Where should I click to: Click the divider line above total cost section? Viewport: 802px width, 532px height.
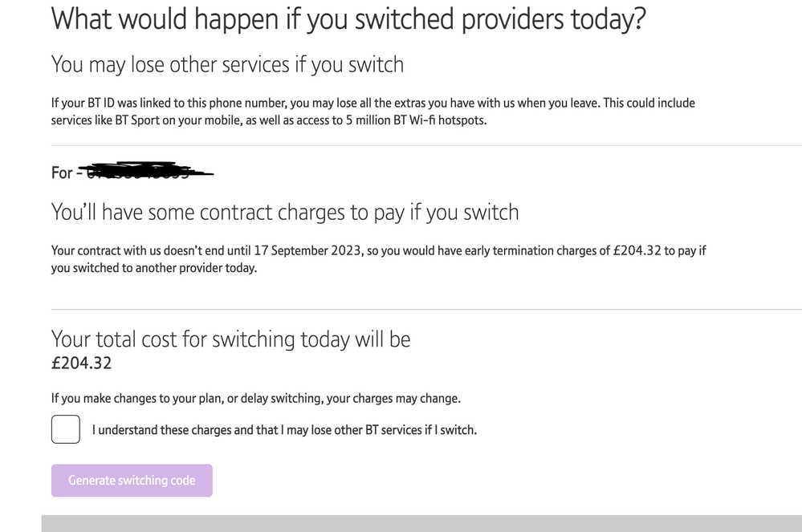click(425, 309)
